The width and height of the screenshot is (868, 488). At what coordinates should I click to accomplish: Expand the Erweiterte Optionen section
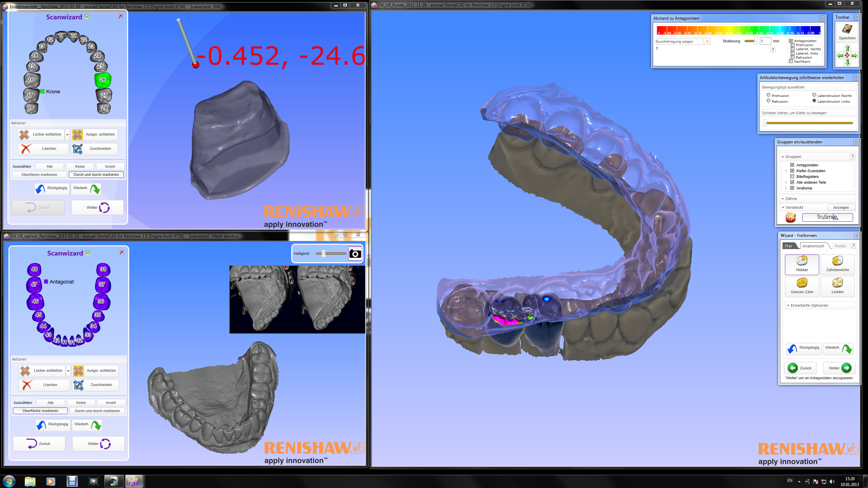click(809, 305)
